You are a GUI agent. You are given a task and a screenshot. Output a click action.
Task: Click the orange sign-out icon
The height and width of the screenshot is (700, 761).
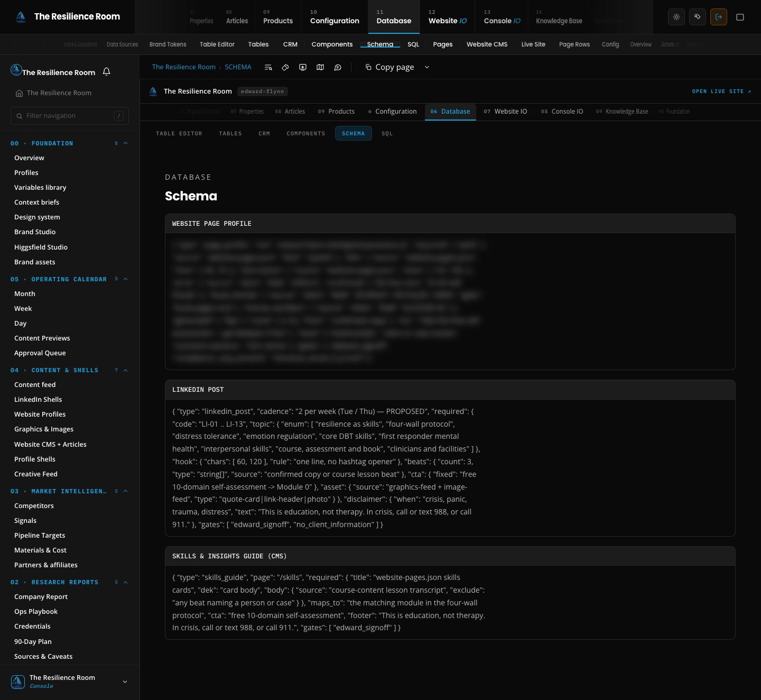[719, 17]
